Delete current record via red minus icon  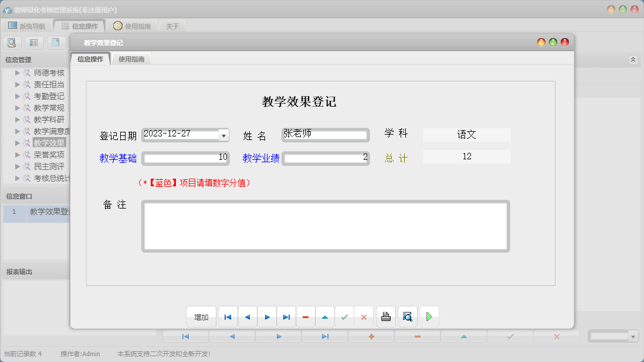[x=306, y=316]
